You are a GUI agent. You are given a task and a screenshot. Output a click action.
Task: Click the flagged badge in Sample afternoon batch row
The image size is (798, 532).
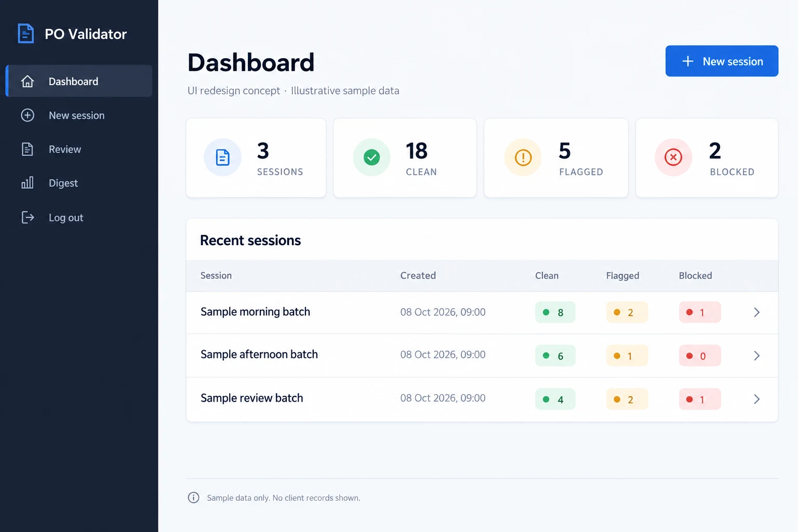(627, 356)
